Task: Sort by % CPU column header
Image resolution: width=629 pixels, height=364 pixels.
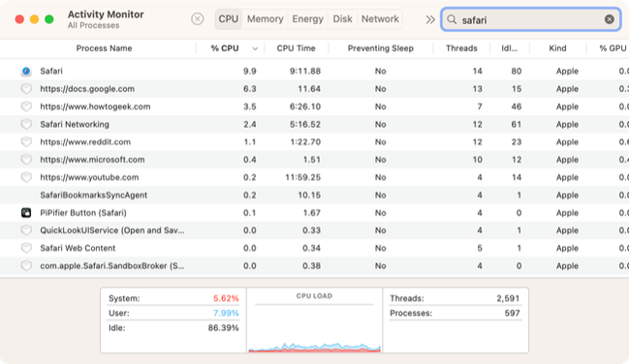Action: click(225, 48)
